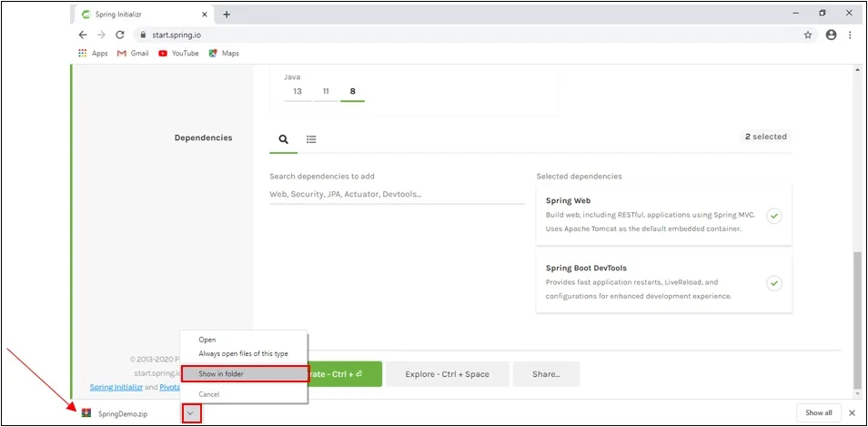Click the Generate button
Screen dimensions: 868x427
point(344,374)
